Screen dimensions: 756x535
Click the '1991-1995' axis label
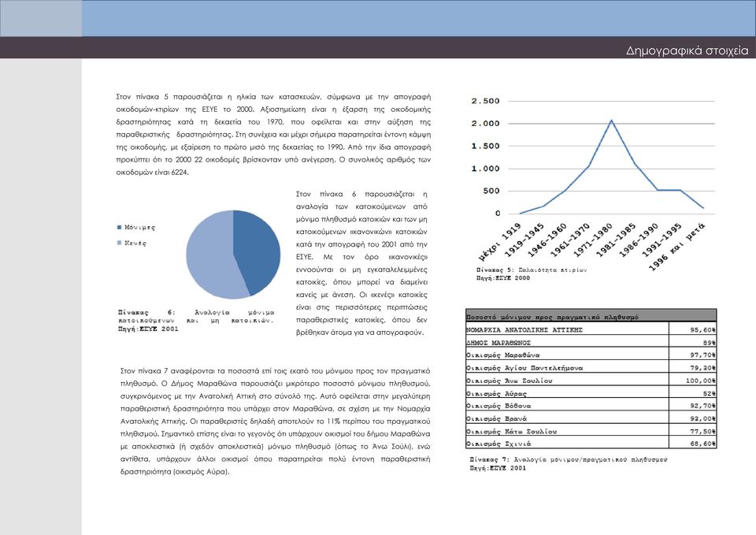pyautogui.click(x=661, y=240)
